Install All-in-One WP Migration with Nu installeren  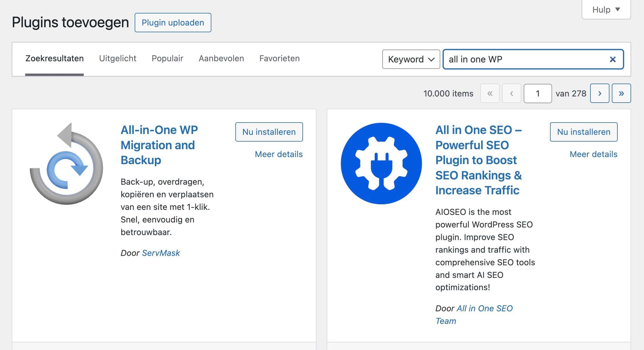pyautogui.click(x=269, y=132)
